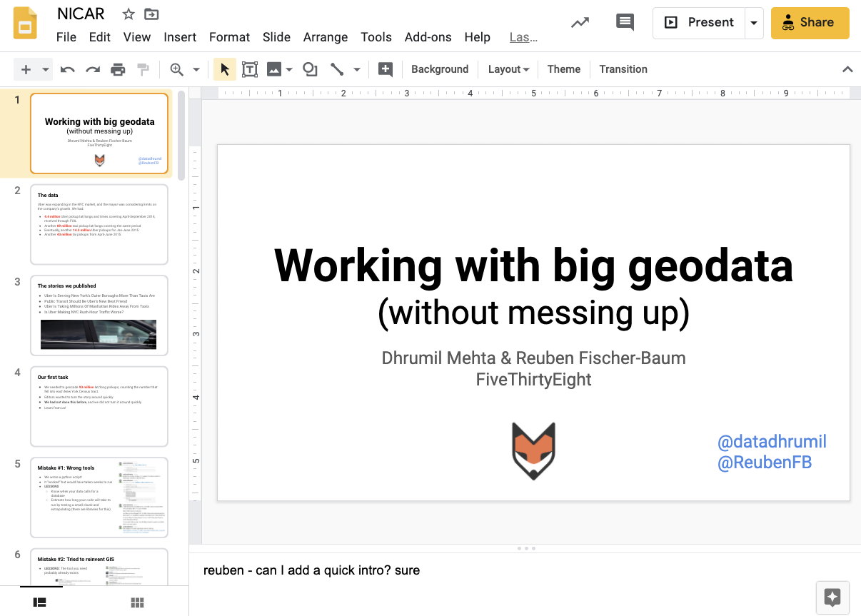Open the Arrange menu
The height and width of the screenshot is (616, 861).
[x=326, y=37]
